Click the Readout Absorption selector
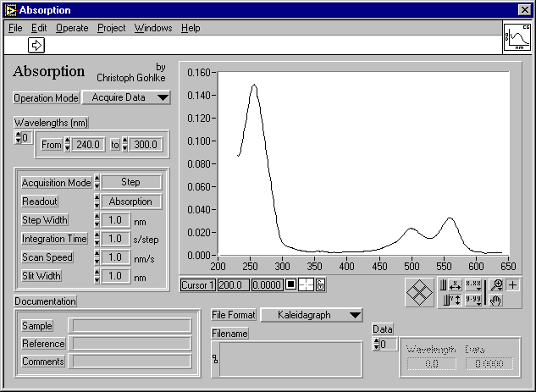This screenshot has width=536, height=392. coord(130,202)
